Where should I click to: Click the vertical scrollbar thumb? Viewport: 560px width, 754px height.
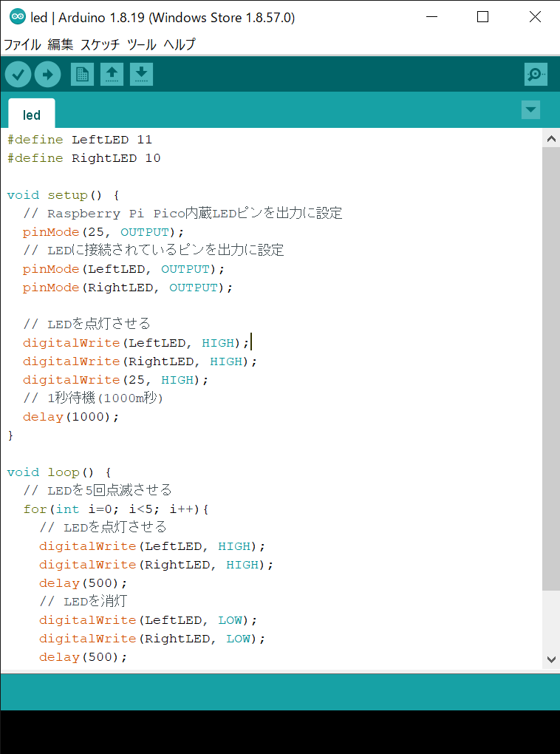551,370
